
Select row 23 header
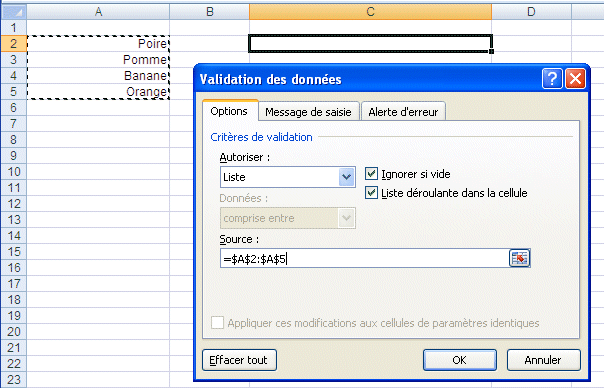coord(13,380)
